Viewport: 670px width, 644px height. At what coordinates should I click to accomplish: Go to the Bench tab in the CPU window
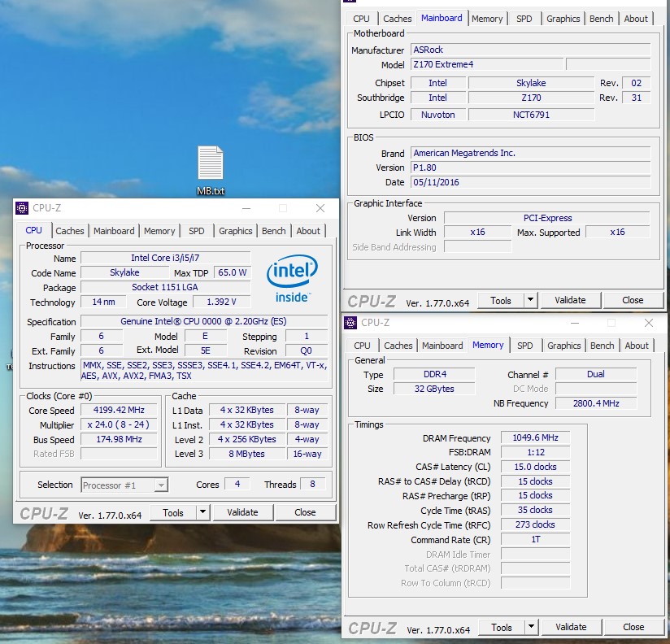point(273,231)
